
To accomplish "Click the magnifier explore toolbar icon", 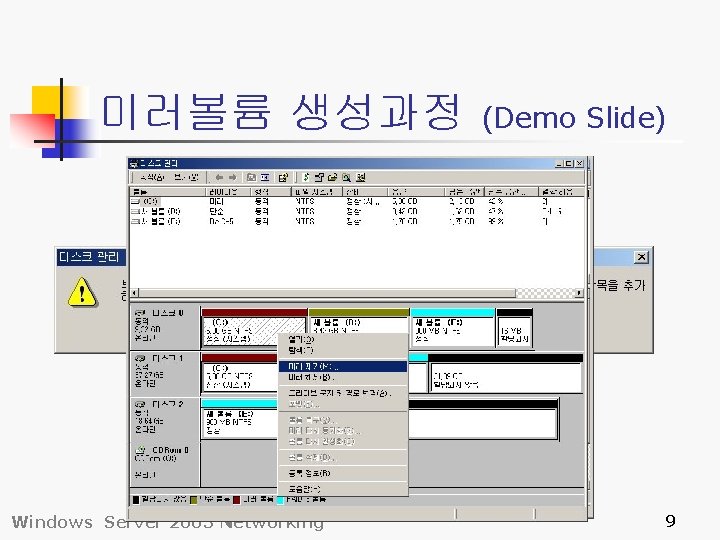I will pos(347,177).
